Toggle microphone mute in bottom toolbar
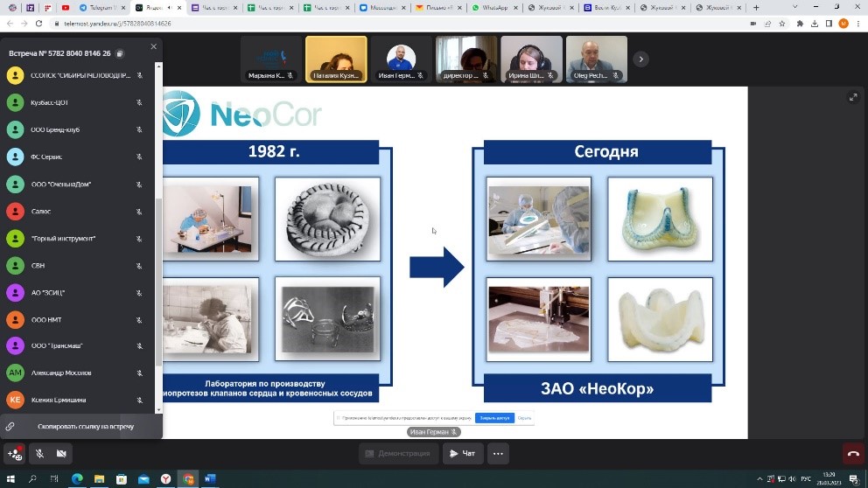868x488 pixels. [x=39, y=453]
